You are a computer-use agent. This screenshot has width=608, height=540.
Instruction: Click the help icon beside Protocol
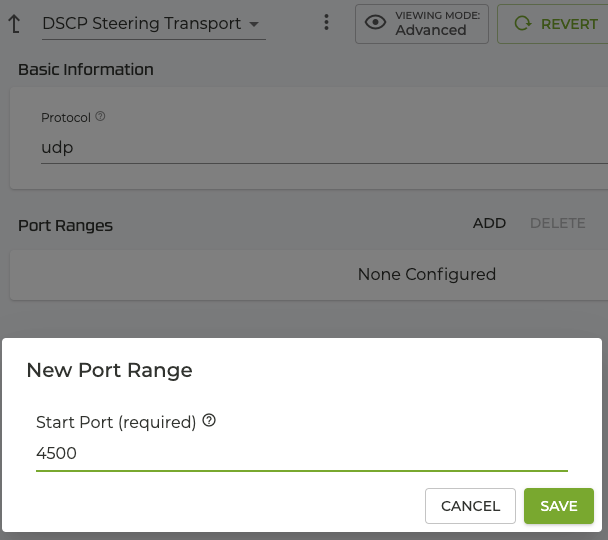tap(100, 117)
